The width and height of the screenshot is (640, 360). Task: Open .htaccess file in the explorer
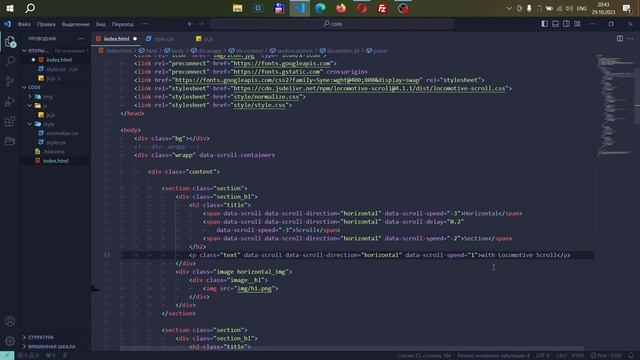[54, 152]
